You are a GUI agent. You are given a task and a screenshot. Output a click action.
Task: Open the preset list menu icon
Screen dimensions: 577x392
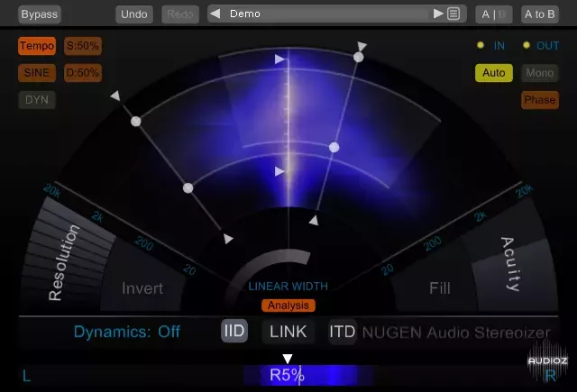453,14
